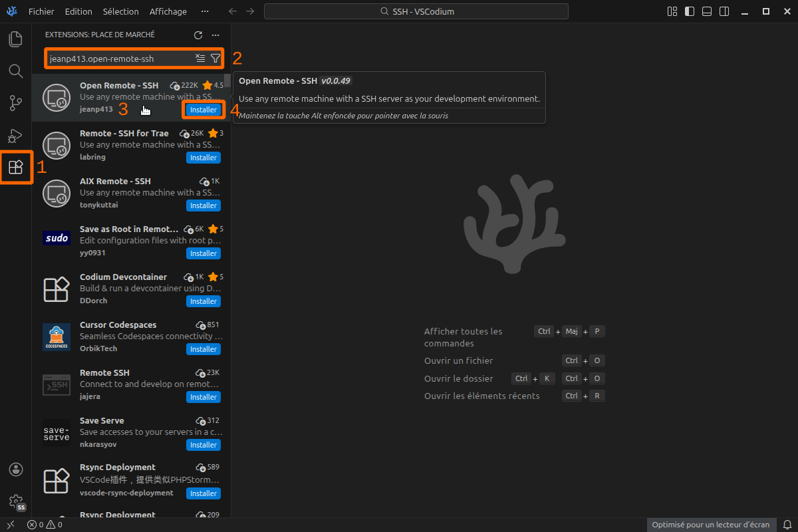The image size is (798, 532).
Task: Open the Affichage menu
Action: click(x=168, y=11)
